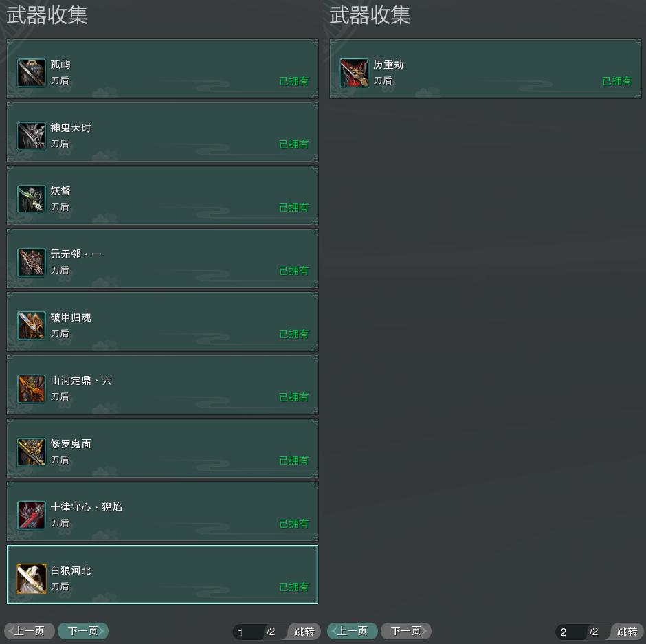Go back with 上一页 on right panel

(x=353, y=631)
